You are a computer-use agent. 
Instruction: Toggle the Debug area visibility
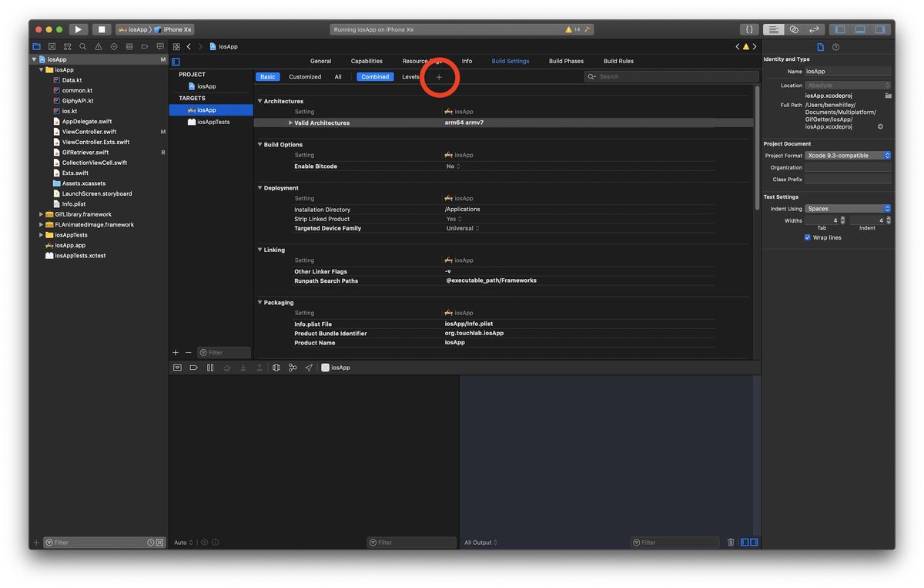point(860,29)
